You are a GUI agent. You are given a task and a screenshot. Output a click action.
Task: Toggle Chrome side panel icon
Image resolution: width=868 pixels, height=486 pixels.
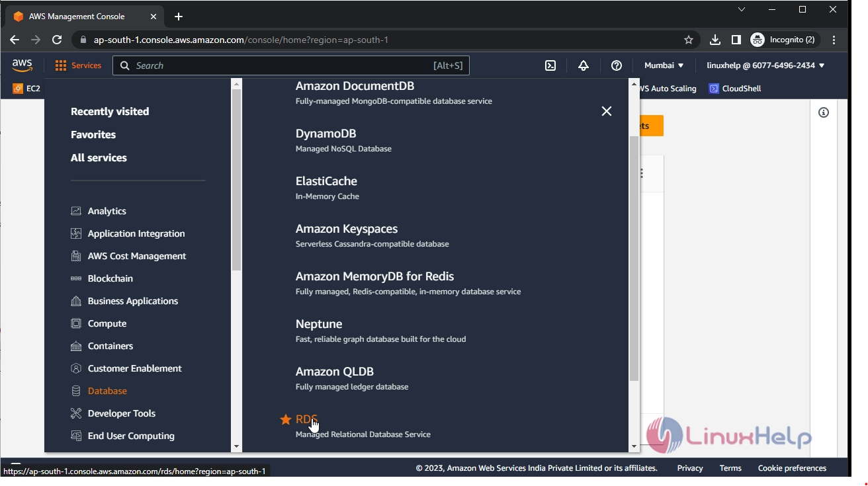[736, 40]
